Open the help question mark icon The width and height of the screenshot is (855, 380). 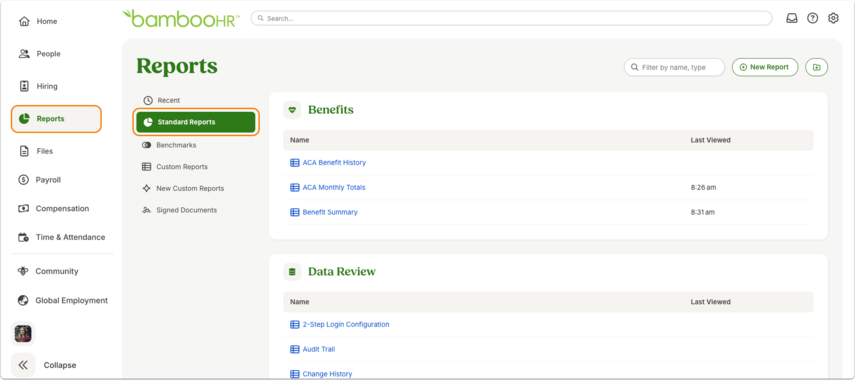tap(812, 19)
